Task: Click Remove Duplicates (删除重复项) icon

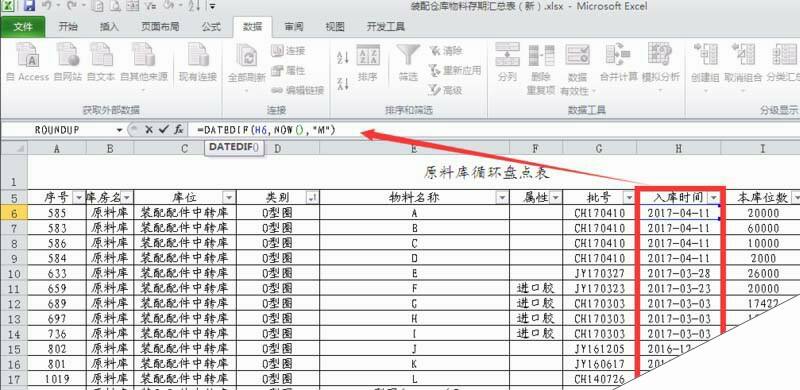Action: pos(541,69)
